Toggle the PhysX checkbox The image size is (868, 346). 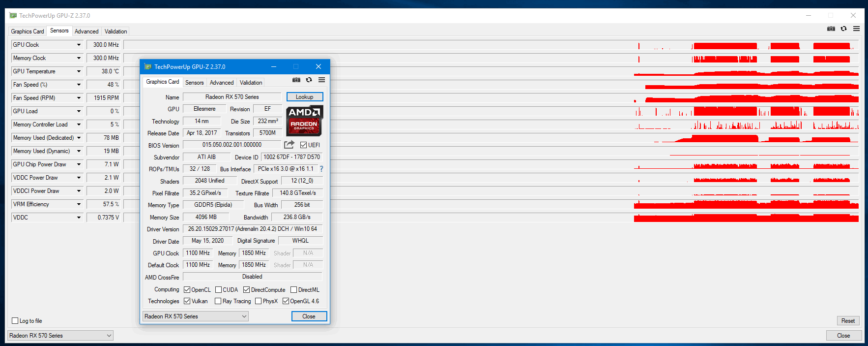pos(258,301)
